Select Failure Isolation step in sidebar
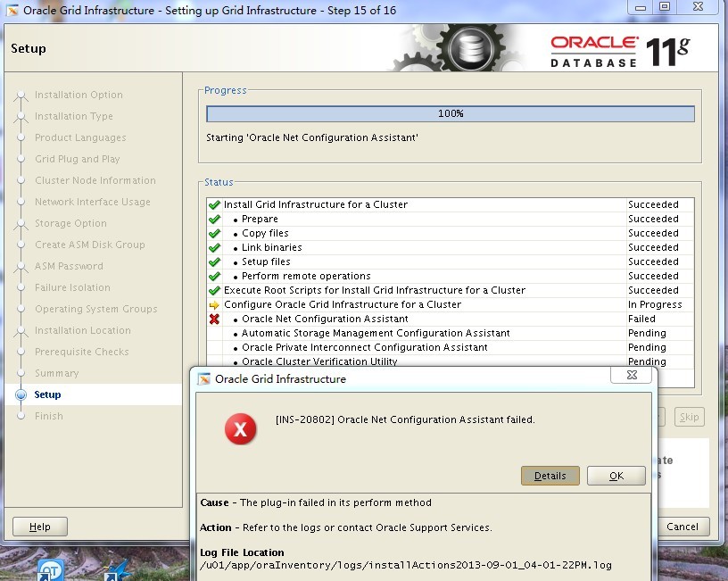Image resolution: width=728 pixels, height=581 pixels. point(72,288)
